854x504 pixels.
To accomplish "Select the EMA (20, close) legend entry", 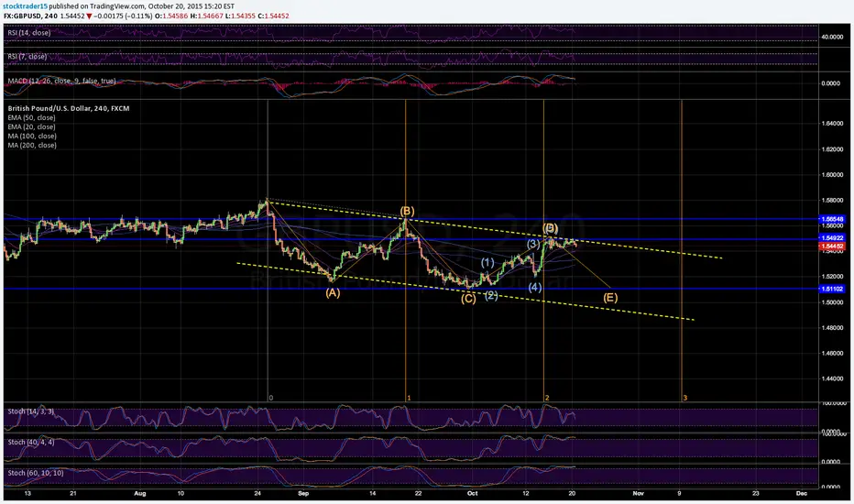I will tap(31, 127).
